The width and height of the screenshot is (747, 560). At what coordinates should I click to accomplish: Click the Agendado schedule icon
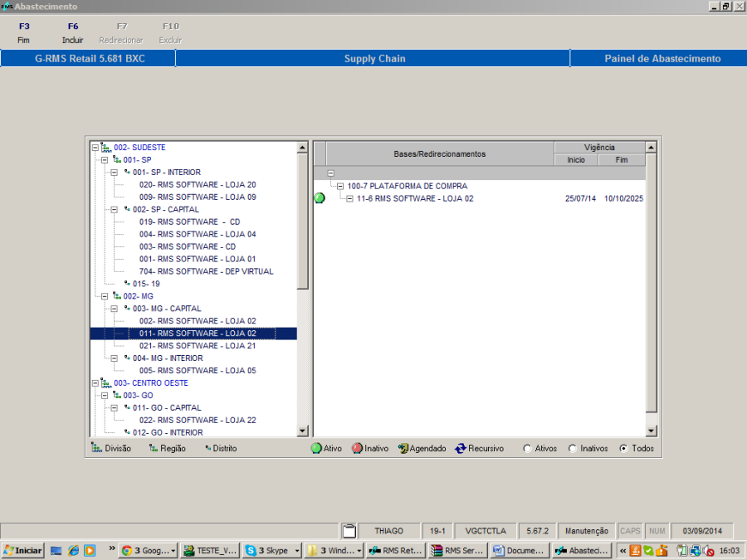click(x=403, y=448)
